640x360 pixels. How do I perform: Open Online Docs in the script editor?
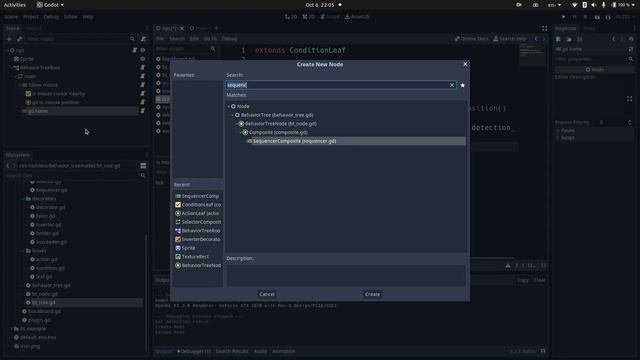coord(471,39)
